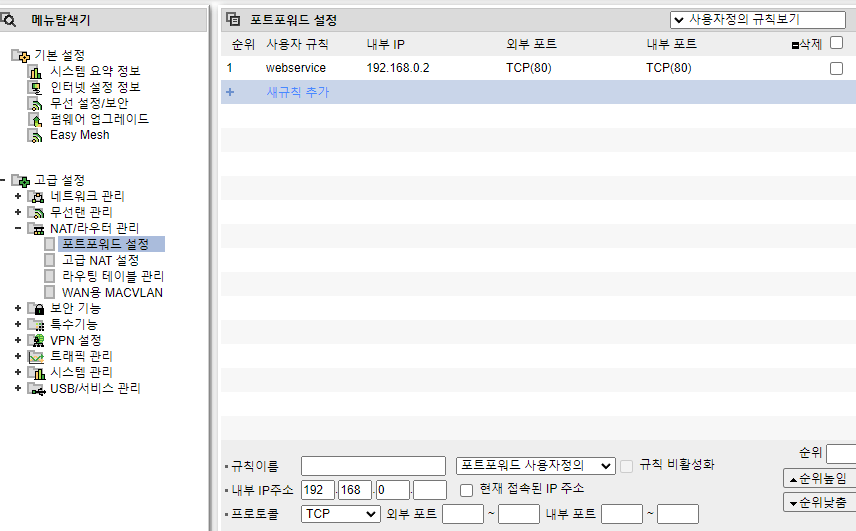Click the page icon beside 포트포워드 설정 tree item
The image size is (856, 531).
[50, 244]
